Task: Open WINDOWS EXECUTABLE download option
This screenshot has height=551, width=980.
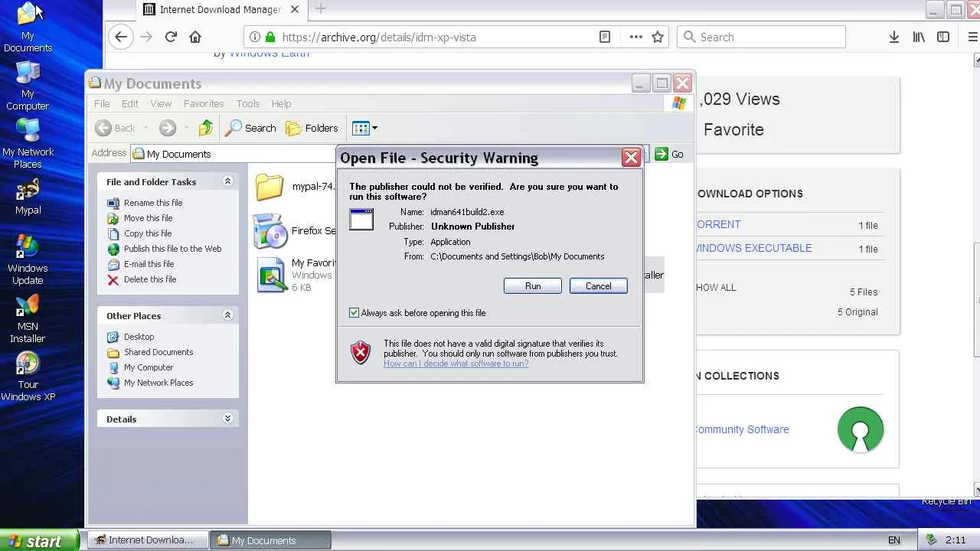Action: point(754,248)
